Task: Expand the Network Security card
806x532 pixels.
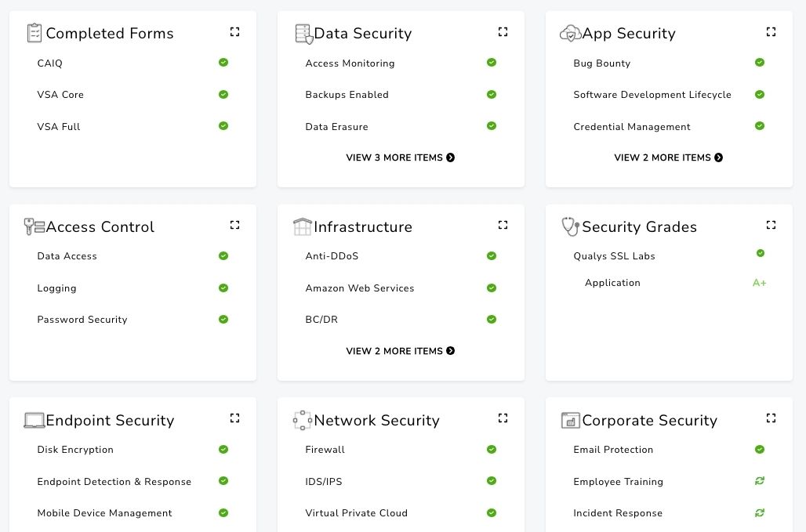Action: 503,418
